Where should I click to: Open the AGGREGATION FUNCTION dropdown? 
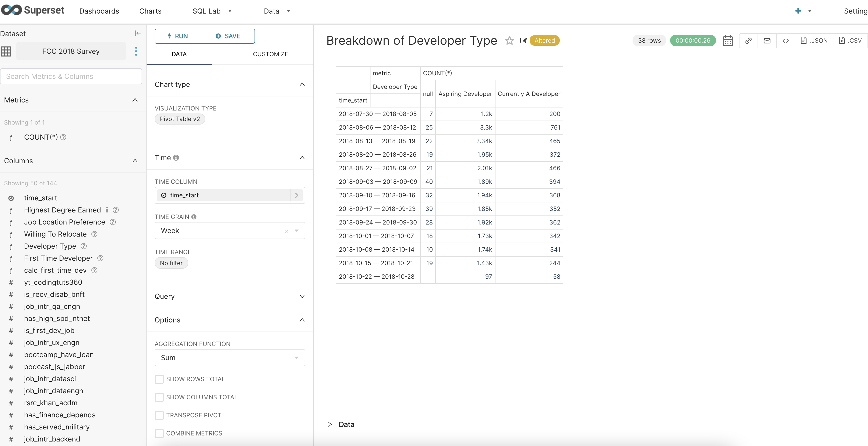229,358
